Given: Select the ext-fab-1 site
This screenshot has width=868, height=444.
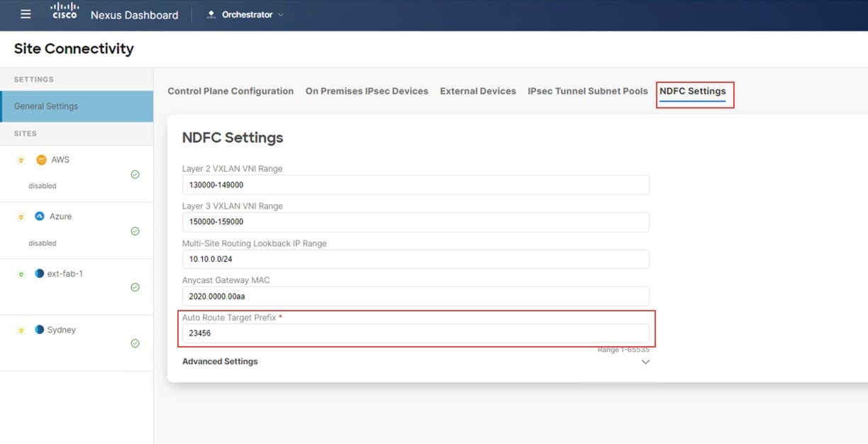Looking at the screenshot, I should (x=77, y=287).
